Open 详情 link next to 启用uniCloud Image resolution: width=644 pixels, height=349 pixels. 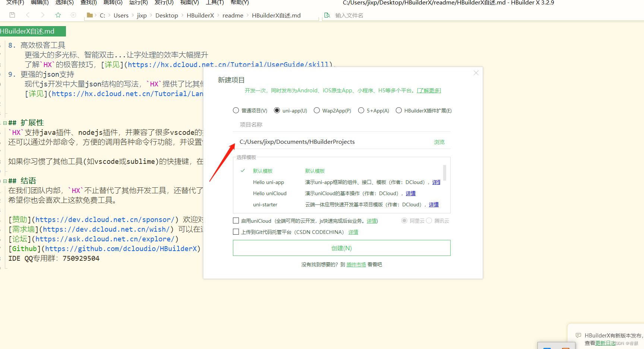point(372,221)
